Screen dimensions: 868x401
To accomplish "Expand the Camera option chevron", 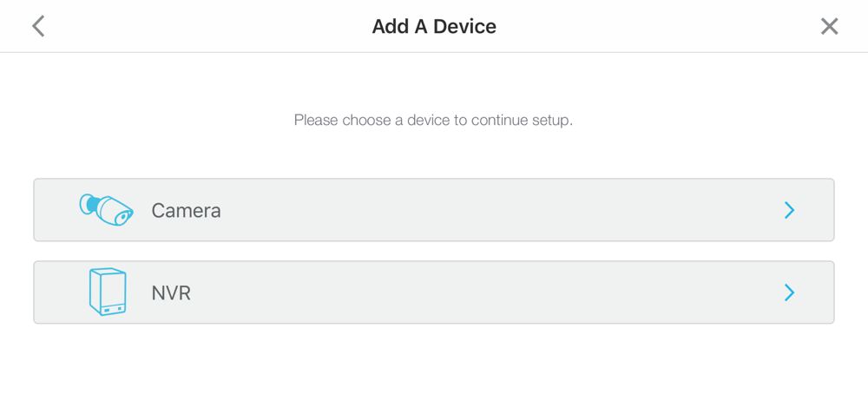I will coord(789,210).
